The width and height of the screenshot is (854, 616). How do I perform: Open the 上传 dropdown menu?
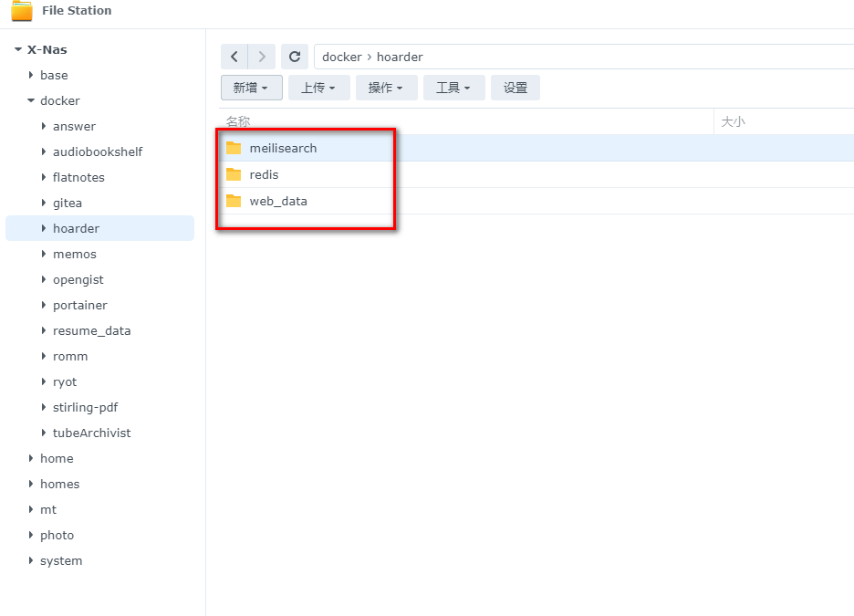point(318,88)
